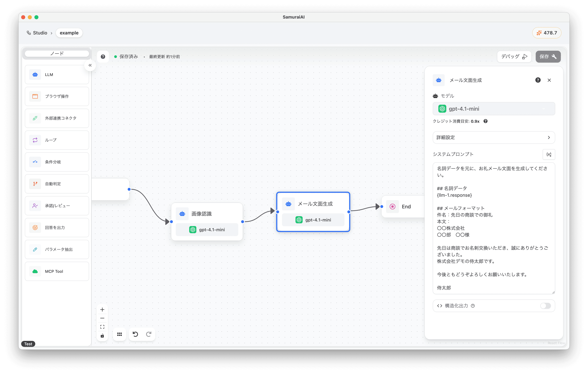Click the デバッグ button
Screen dimensions: 588x374
[514, 57]
